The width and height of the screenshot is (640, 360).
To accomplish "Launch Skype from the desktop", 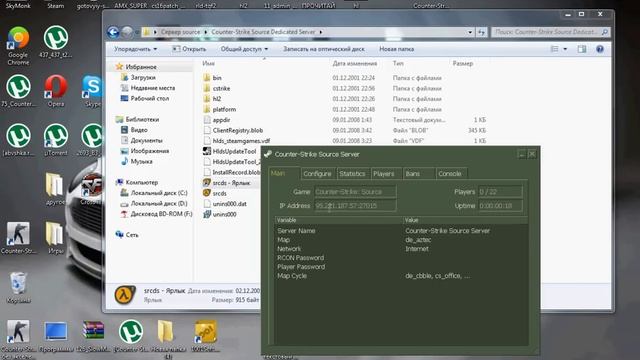I will coord(92,91).
